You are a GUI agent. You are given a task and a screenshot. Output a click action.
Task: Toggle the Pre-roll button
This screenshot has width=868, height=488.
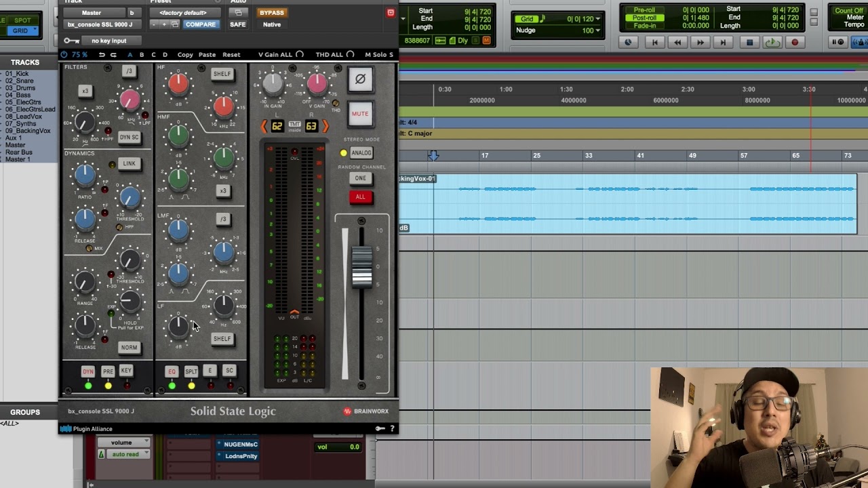pos(644,10)
